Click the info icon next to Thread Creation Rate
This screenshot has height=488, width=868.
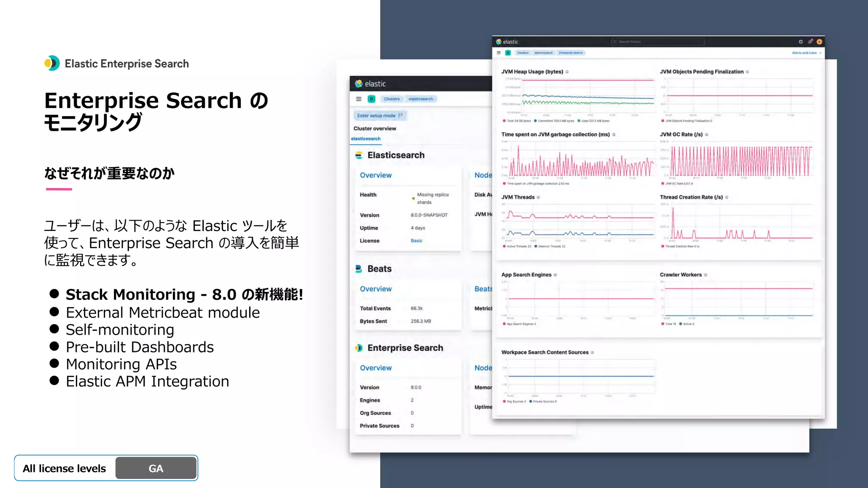726,197
